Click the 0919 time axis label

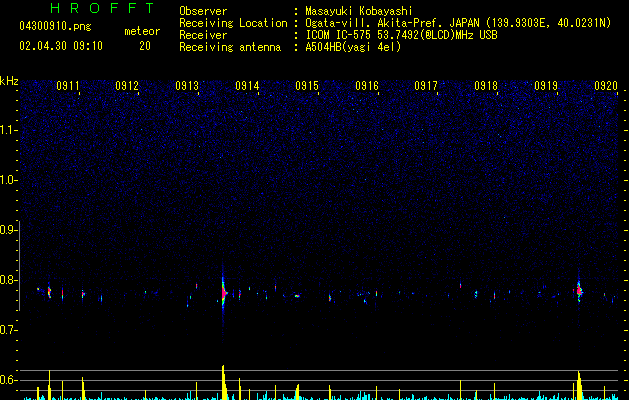click(546, 86)
